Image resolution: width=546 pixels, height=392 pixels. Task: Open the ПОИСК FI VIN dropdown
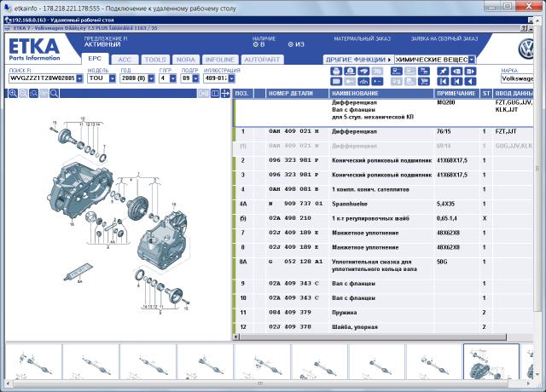[79, 78]
